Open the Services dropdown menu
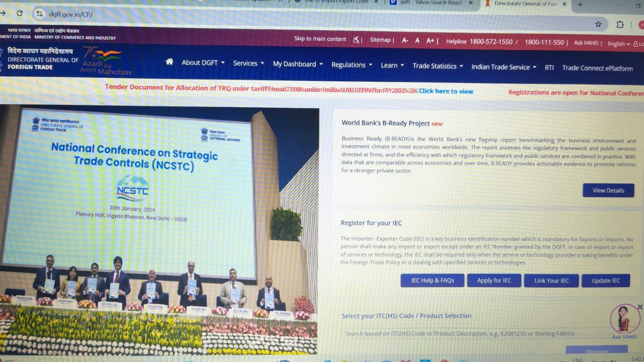This screenshot has width=644, height=362. (248, 63)
